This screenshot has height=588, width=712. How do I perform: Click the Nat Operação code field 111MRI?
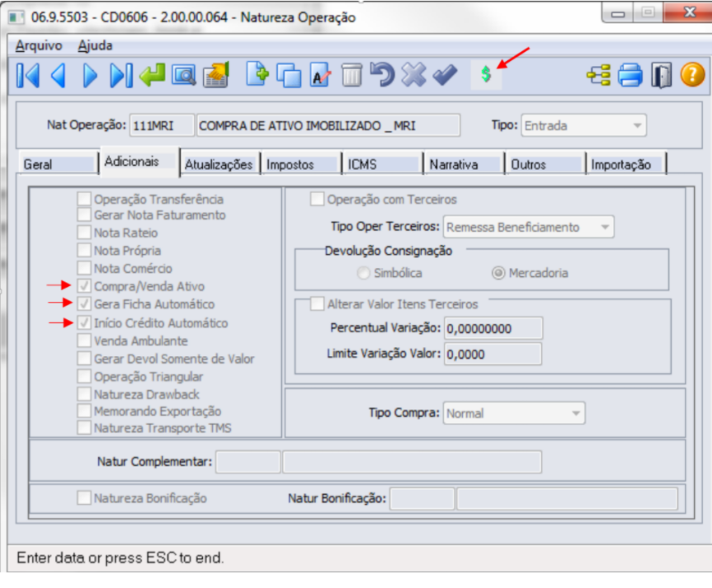pyautogui.click(x=162, y=125)
